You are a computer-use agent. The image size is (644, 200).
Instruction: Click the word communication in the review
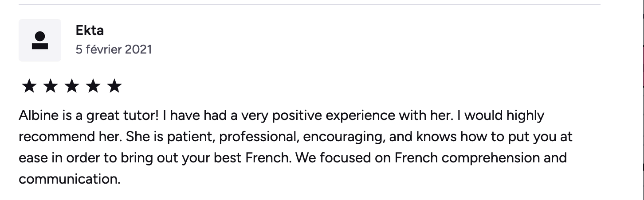tap(69, 179)
